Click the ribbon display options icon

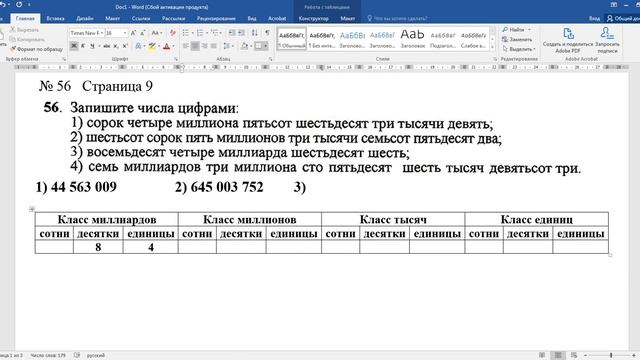click(614, 5)
